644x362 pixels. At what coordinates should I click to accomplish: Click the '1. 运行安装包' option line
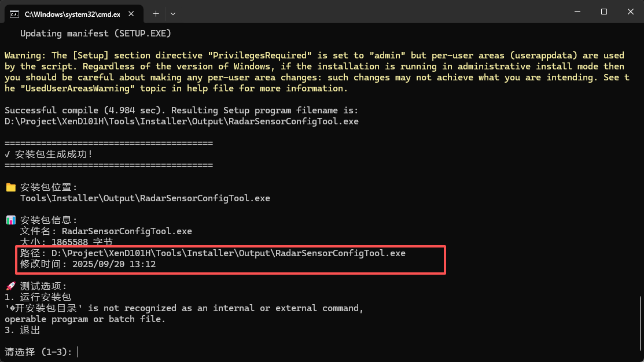(x=38, y=297)
